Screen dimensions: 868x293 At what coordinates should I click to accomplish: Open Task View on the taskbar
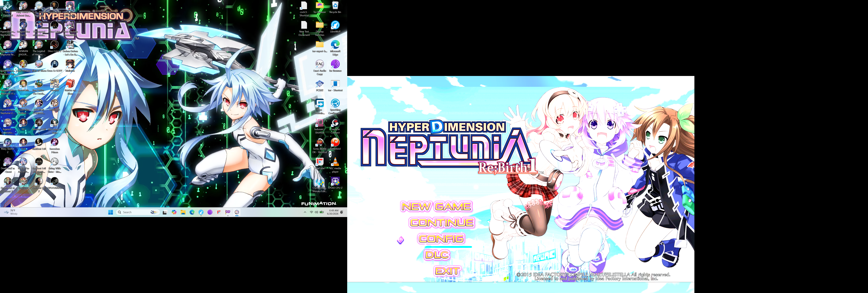coord(165,212)
